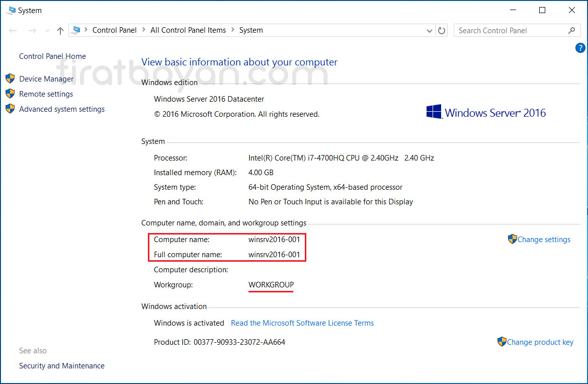This screenshot has height=384, width=588.
Task: Expand chevron after All Control Panel Items
Action: click(x=232, y=30)
